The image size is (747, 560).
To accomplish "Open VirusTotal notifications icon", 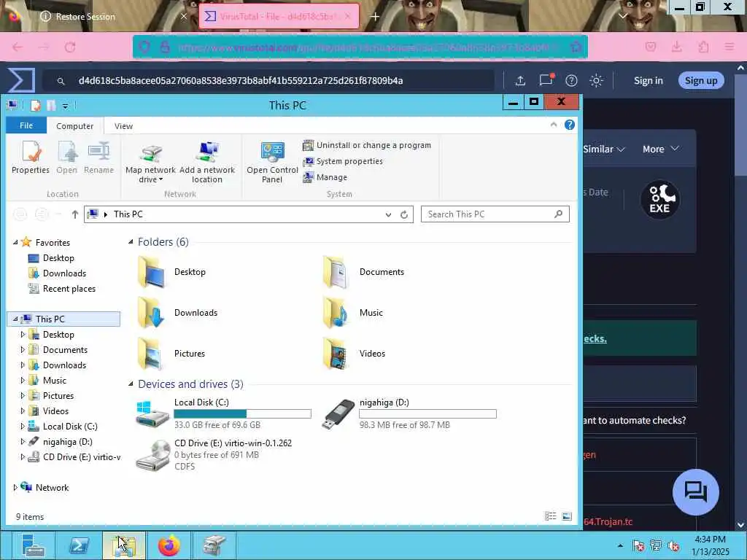I will [x=546, y=80].
